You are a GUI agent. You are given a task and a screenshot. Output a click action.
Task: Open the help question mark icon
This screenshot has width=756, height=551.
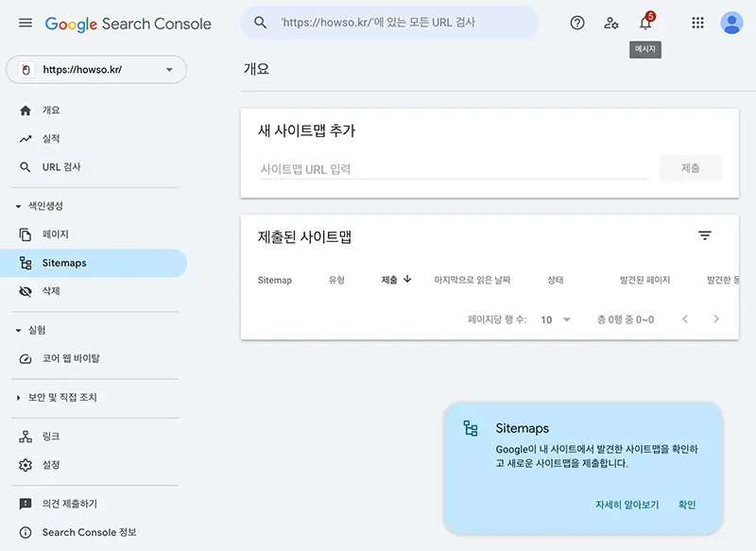pyautogui.click(x=577, y=23)
